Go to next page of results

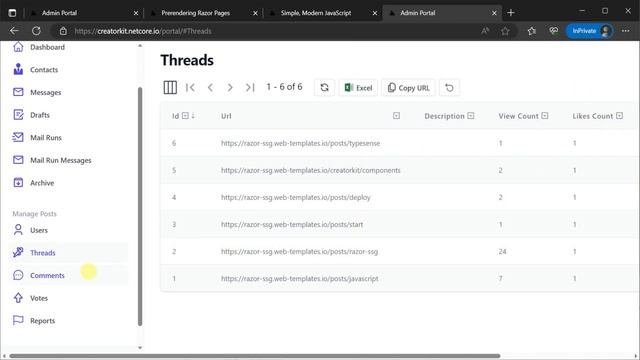[x=230, y=87]
